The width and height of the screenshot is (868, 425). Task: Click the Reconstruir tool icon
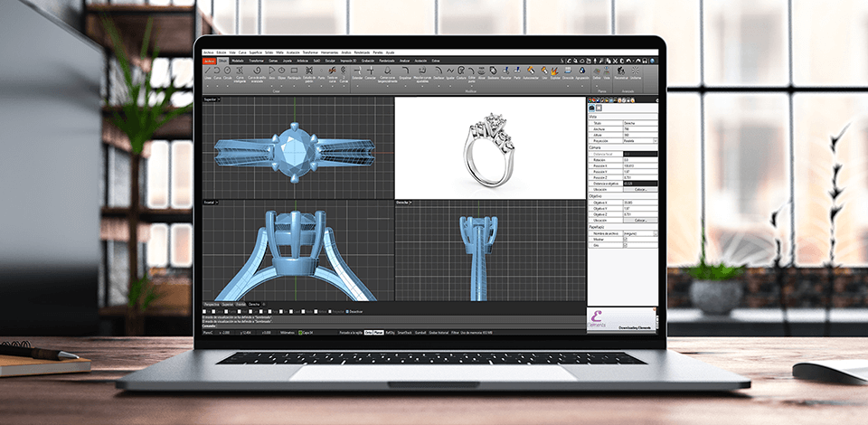(621, 71)
